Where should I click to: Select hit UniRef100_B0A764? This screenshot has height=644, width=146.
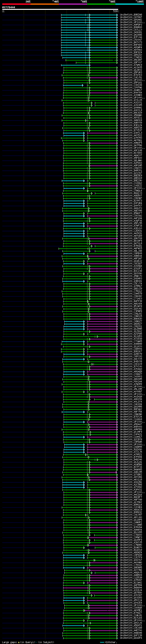point(131,93)
